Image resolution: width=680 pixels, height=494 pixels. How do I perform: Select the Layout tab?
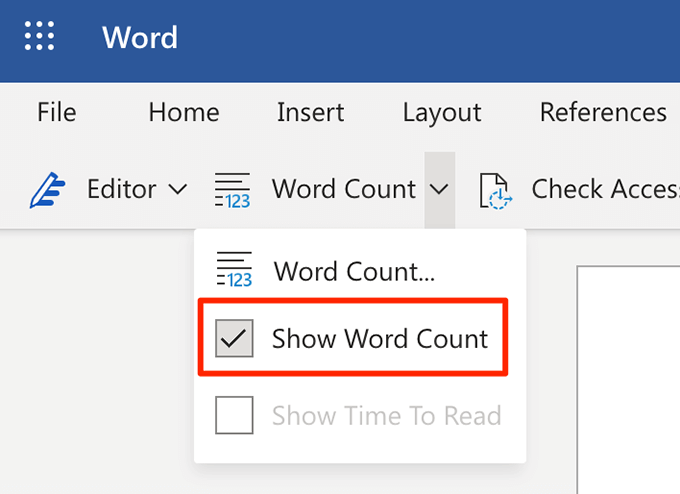click(442, 112)
